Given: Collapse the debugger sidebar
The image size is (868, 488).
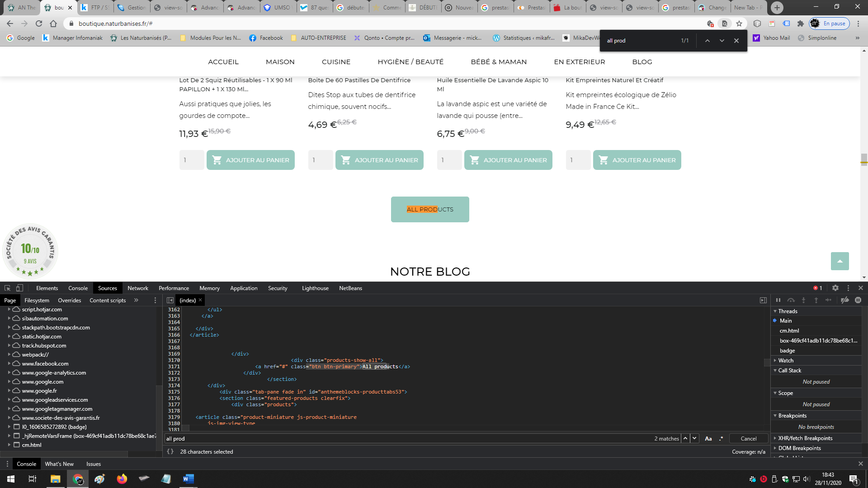Looking at the screenshot, I should tap(763, 300).
